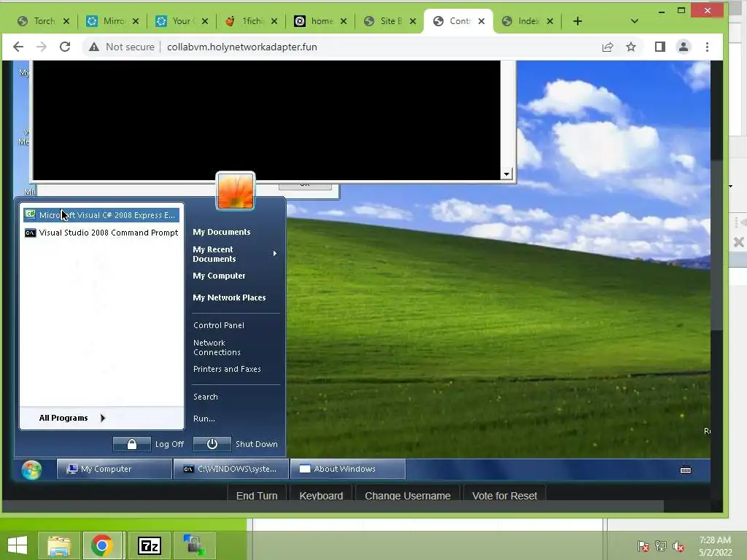Open Printers and Faxes
The image size is (747, 560).
pyautogui.click(x=227, y=369)
